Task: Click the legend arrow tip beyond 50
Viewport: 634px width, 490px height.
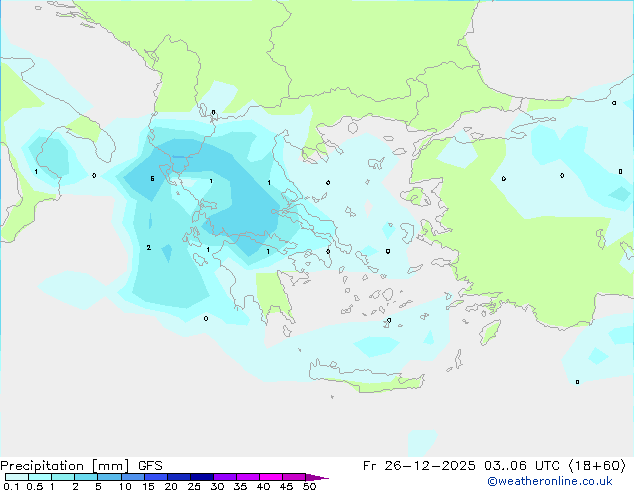Action: 317,477
